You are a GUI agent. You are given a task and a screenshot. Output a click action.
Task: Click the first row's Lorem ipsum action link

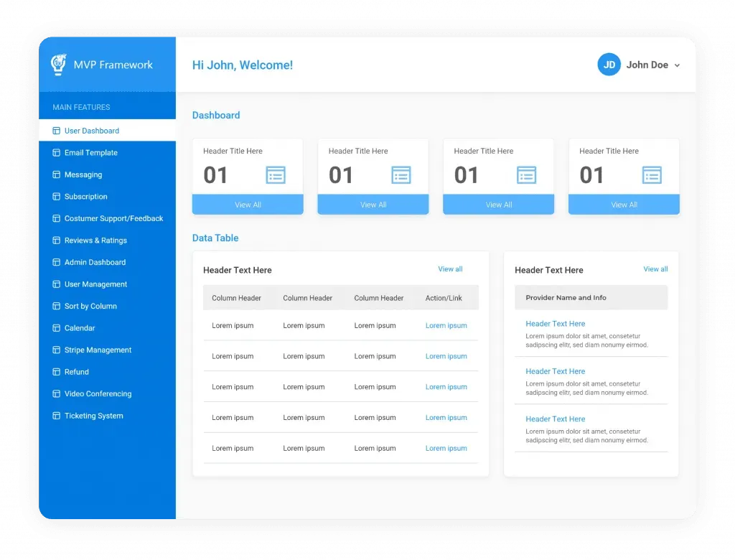tap(446, 325)
